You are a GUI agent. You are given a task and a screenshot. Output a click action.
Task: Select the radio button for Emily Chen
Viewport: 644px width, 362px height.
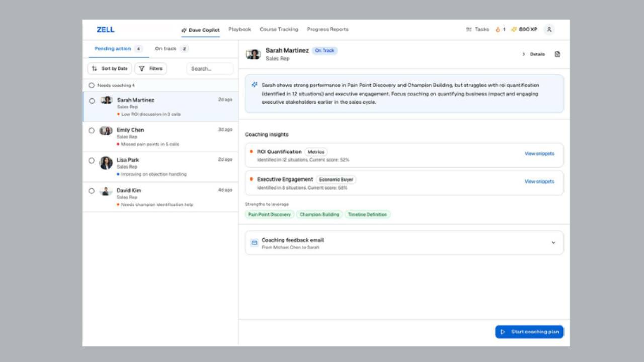[91, 131]
